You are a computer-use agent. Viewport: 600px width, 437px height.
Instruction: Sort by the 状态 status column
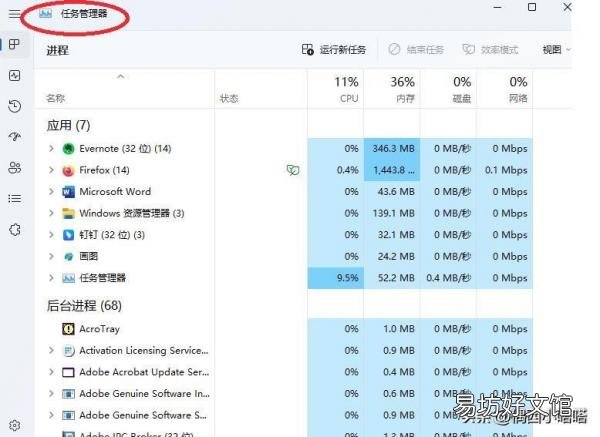[x=229, y=99]
